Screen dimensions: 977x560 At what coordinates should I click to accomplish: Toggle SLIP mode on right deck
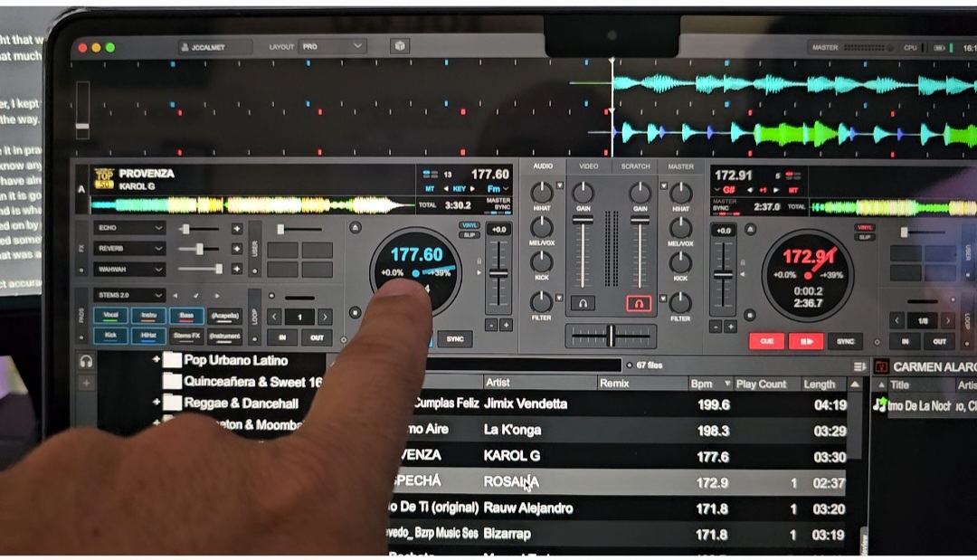865,237
